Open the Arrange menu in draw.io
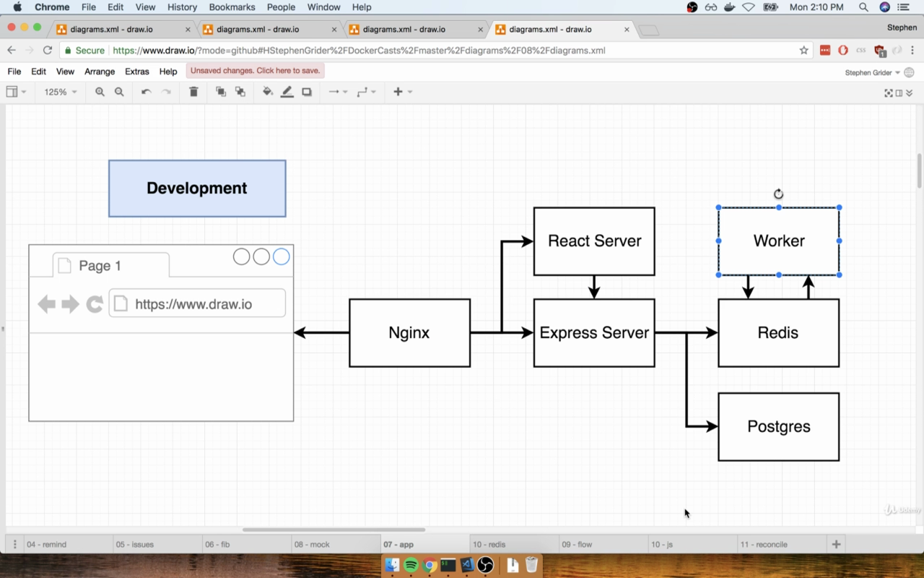This screenshot has height=578, width=924. 100,72
